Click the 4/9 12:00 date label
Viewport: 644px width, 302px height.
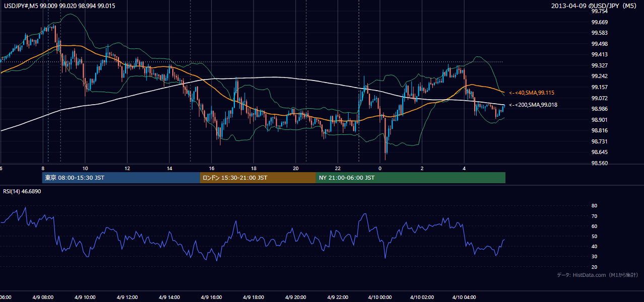(127, 297)
